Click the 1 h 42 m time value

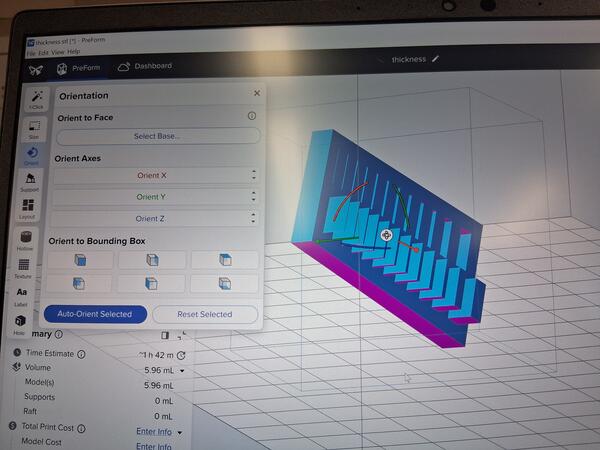(x=156, y=355)
